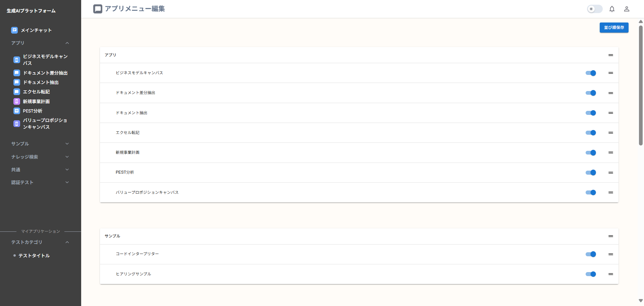
Task: Open ドキュメント差分抽出 in the sidebar
Action: [45, 73]
